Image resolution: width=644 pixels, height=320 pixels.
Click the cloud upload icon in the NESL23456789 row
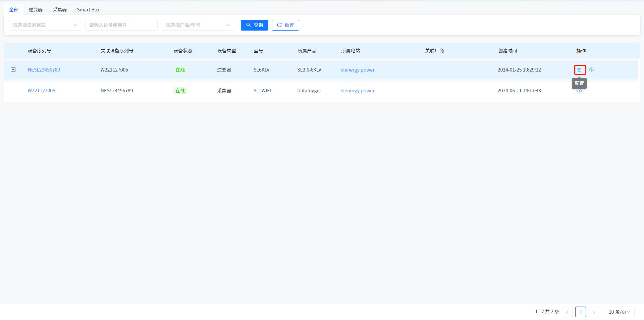(x=592, y=70)
